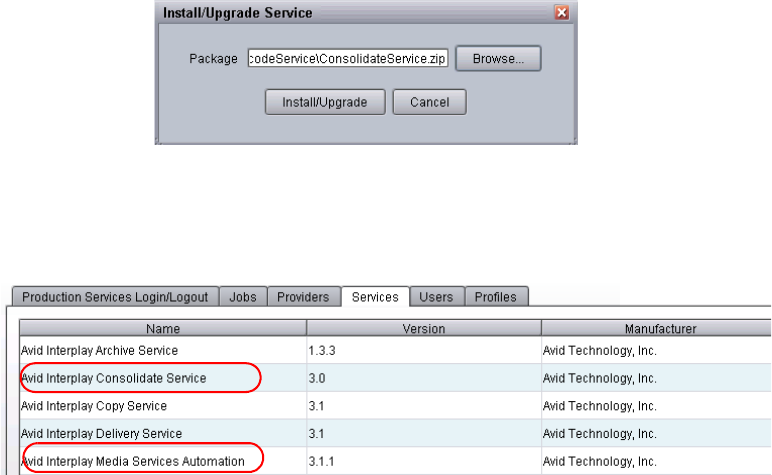Viewport: 772px width, 475px height.
Task: Sort by the Version column header
Action: [424, 328]
